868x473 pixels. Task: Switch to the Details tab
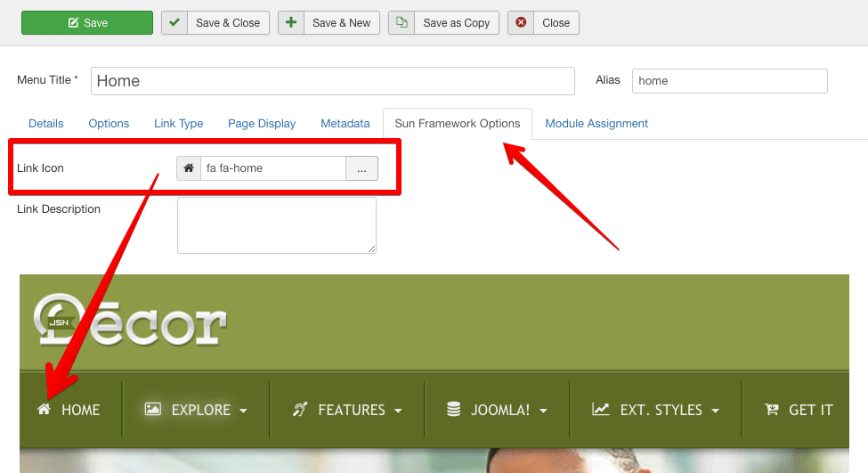46,124
